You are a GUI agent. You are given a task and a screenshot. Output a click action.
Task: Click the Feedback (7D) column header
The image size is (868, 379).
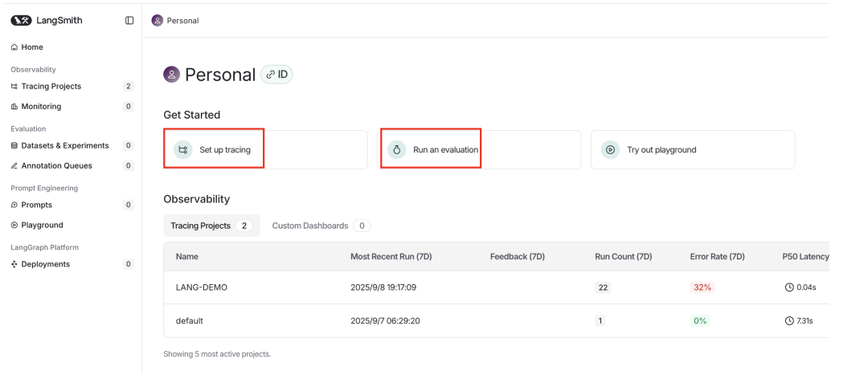click(518, 257)
